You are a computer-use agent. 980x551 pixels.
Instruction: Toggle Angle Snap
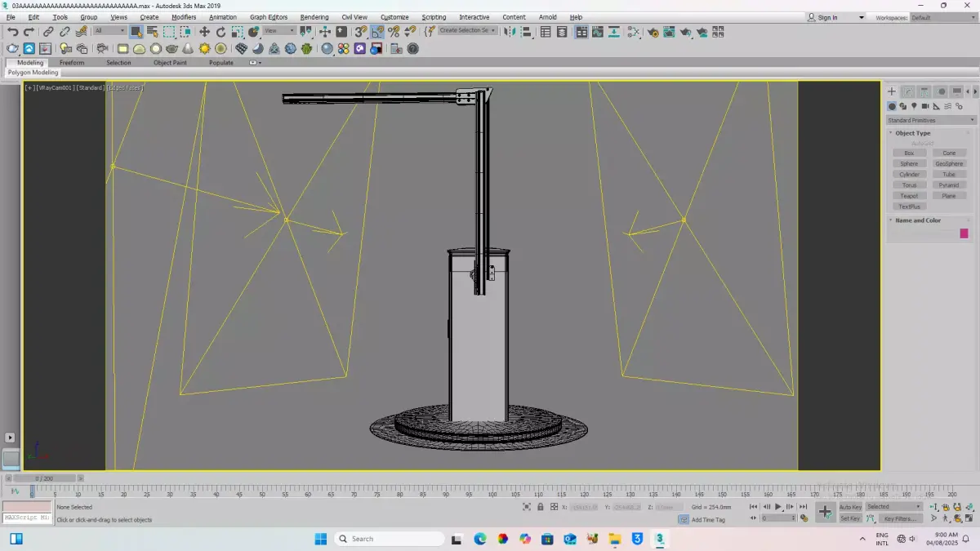(x=377, y=32)
